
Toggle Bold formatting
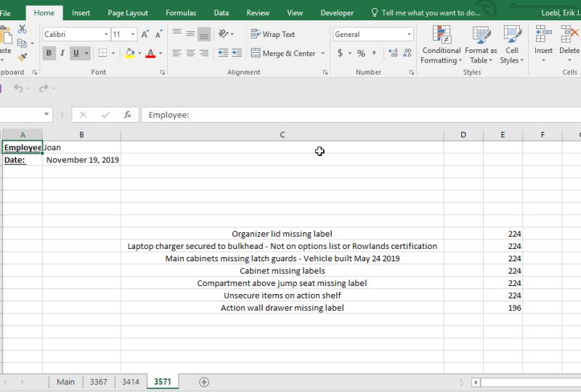(49, 53)
